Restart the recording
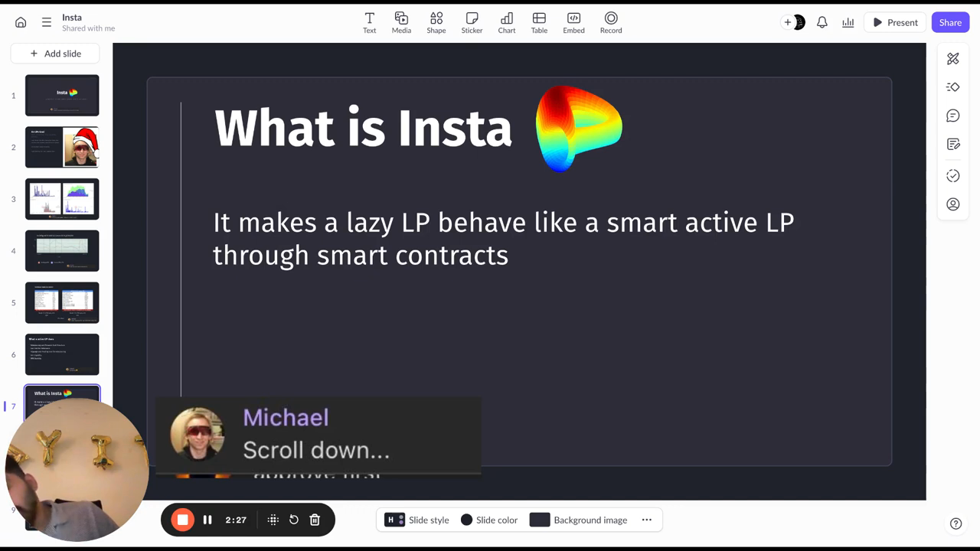This screenshot has height=551, width=980. 294,520
